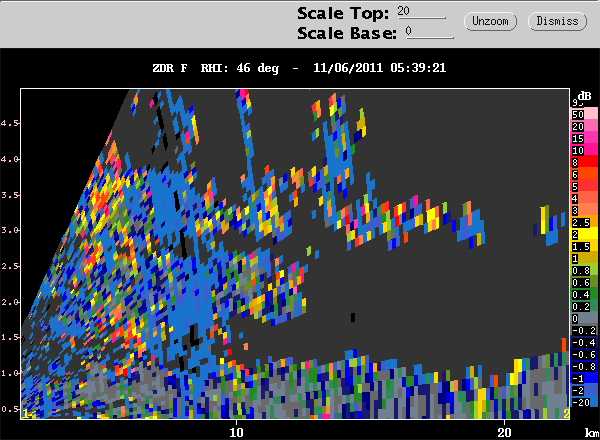The width and height of the screenshot is (600, 440).
Task: Click the 1.0 height axis label
Action: pos(9,373)
